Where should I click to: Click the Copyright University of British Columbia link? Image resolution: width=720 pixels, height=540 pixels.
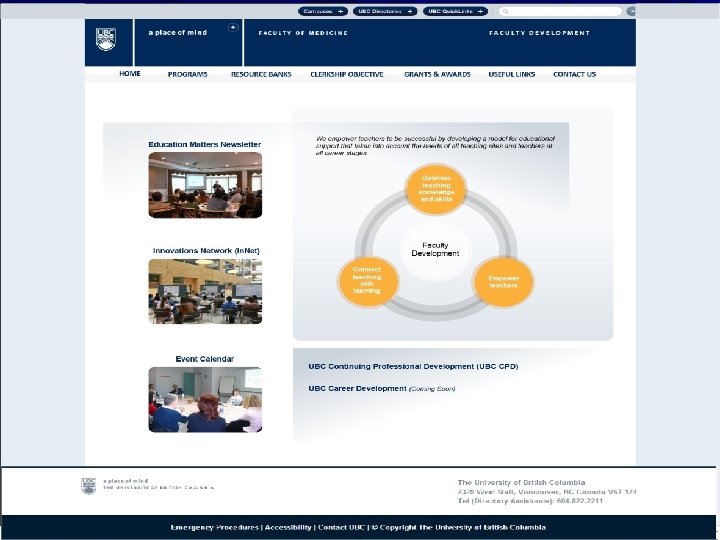click(x=458, y=527)
